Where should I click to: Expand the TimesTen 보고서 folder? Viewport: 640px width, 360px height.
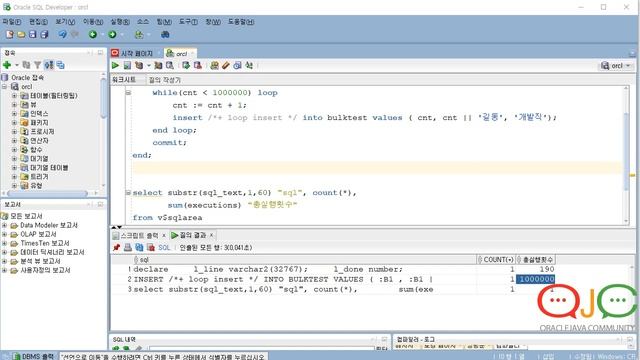(x=4, y=243)
